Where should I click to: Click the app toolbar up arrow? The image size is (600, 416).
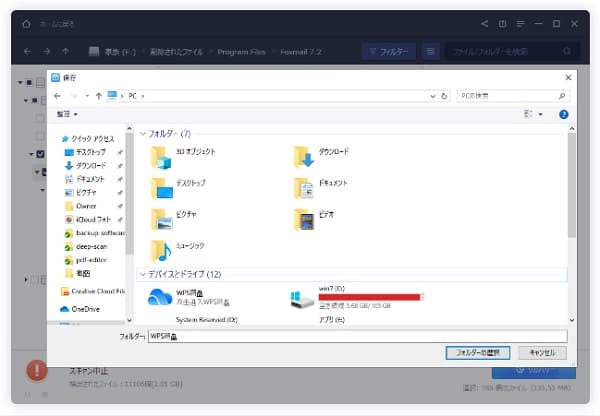tap(65, 51)
